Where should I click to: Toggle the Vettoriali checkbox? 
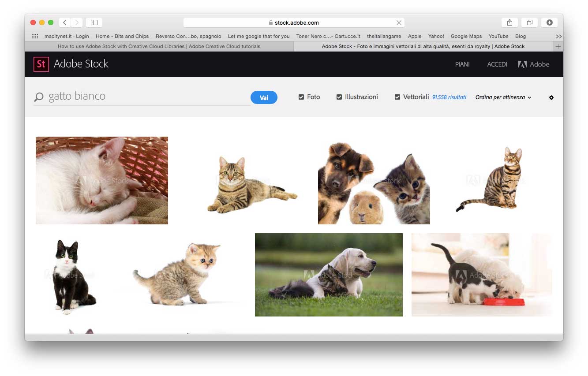point(397,97)
